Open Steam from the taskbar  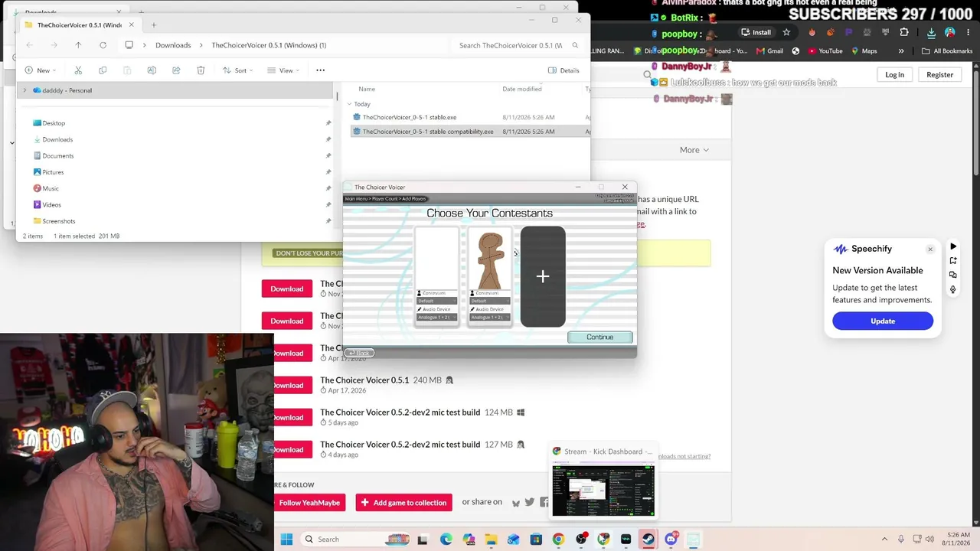coord(648,540)
